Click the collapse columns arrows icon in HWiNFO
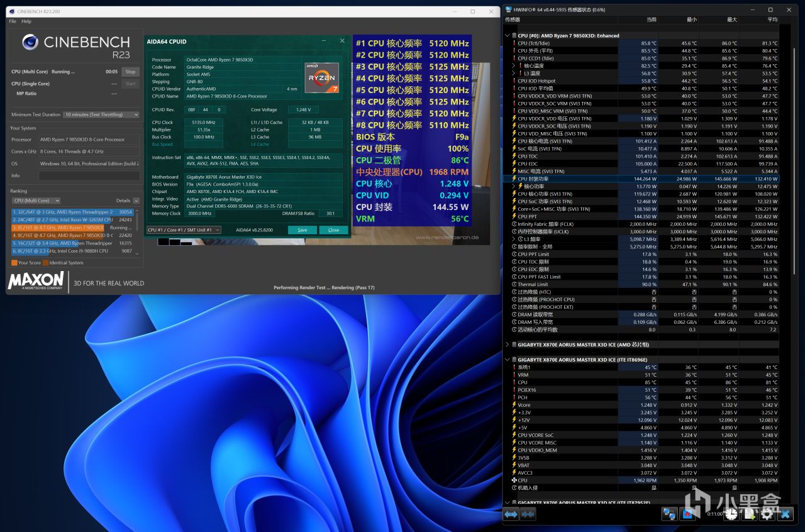Viewport: 805px width, 532px height. (528, 514)
